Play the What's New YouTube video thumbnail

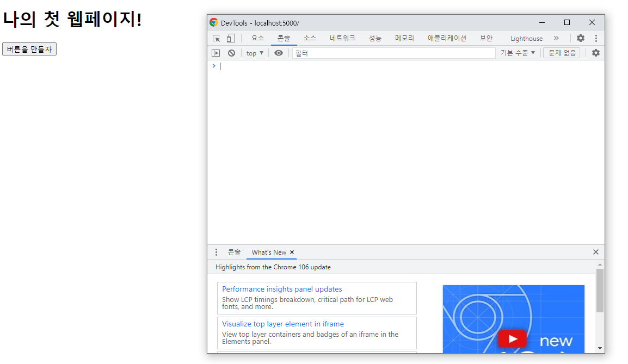click(x=513, y=339)
